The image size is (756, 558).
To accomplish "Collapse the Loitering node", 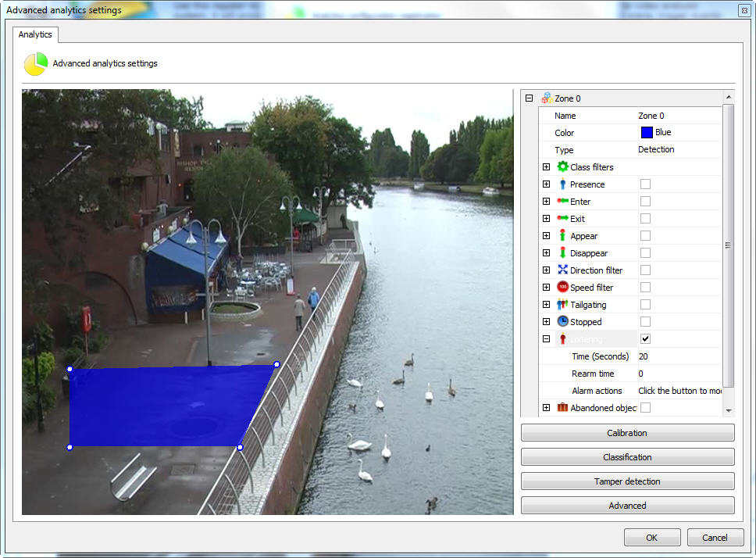I will (546, 338).
